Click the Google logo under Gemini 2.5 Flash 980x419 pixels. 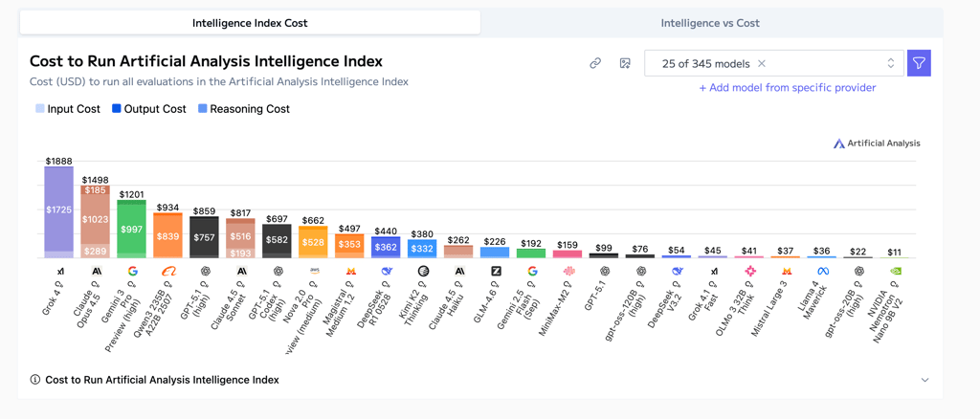(532, 271)
